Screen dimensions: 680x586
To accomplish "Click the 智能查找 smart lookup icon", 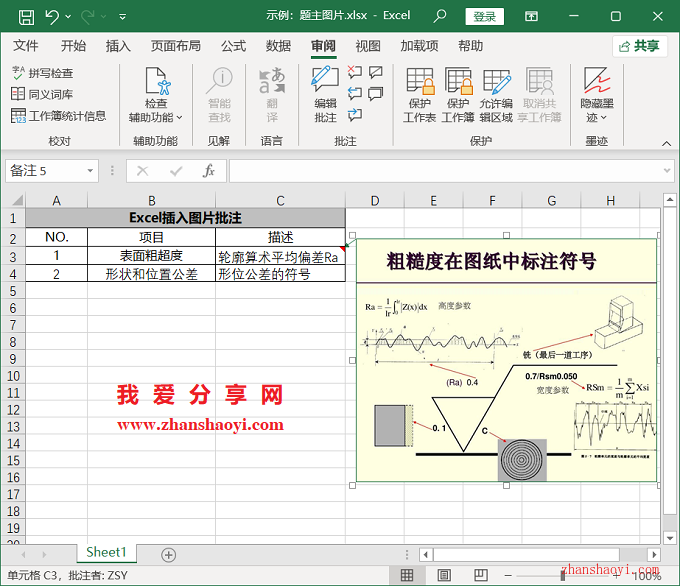I will click(x=219, y=81).
